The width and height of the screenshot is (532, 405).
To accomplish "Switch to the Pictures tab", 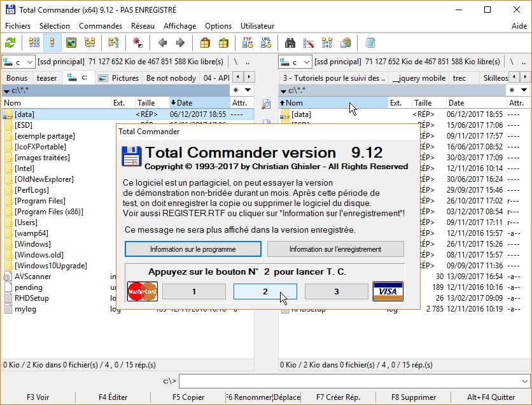I will (x=120, y=78).
